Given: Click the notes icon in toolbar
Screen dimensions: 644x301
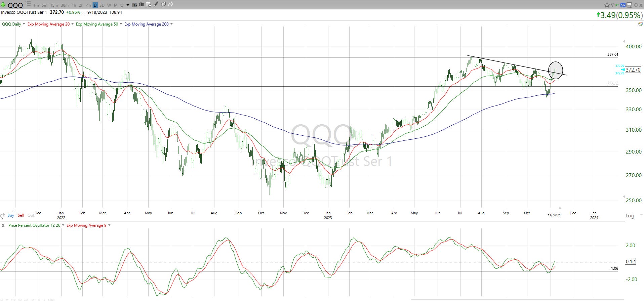Looking at the screenshot, I should click(163, 4).
